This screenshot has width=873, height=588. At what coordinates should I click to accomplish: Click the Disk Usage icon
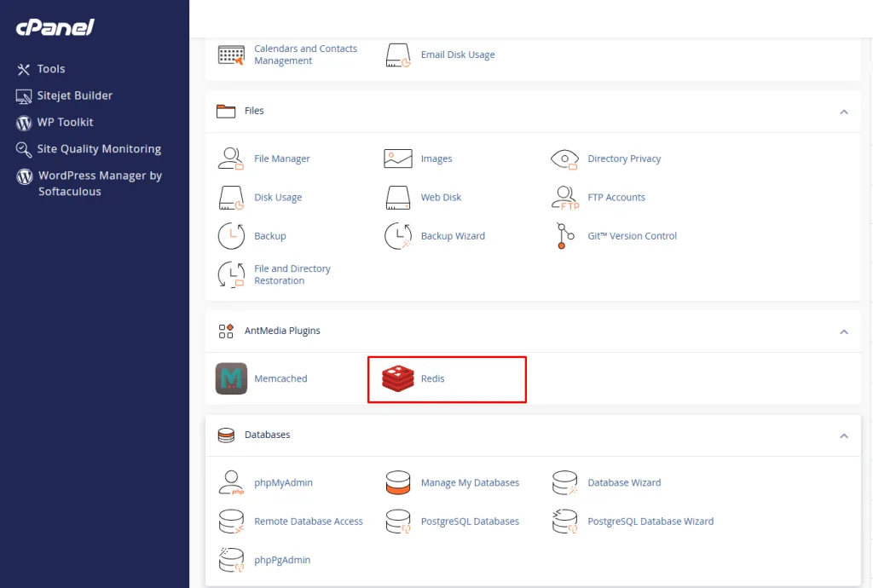coord(231,198)
